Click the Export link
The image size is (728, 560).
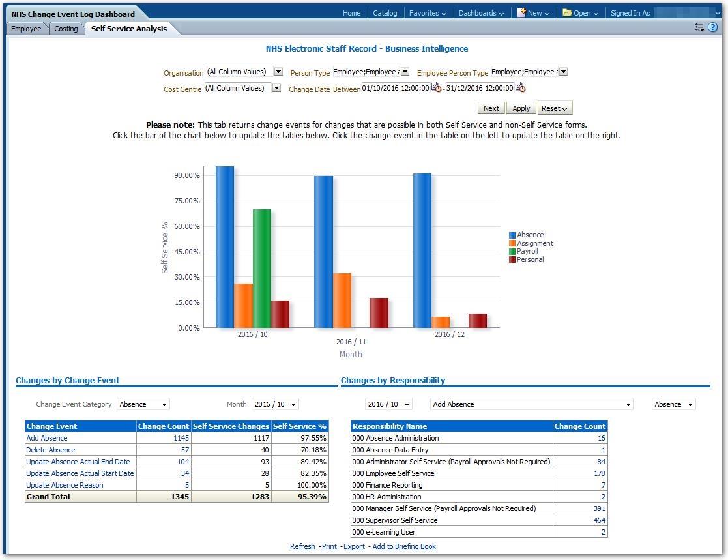pyautogui.click(x=355, y=546)
